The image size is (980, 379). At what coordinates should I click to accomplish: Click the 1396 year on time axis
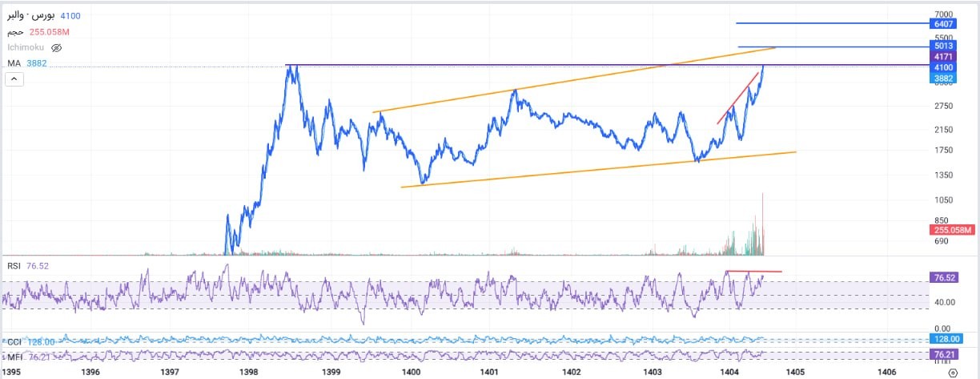point(90,373)
